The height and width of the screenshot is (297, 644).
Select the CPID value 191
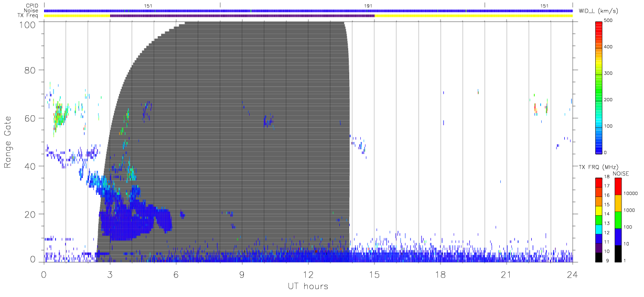click(368, 5)
